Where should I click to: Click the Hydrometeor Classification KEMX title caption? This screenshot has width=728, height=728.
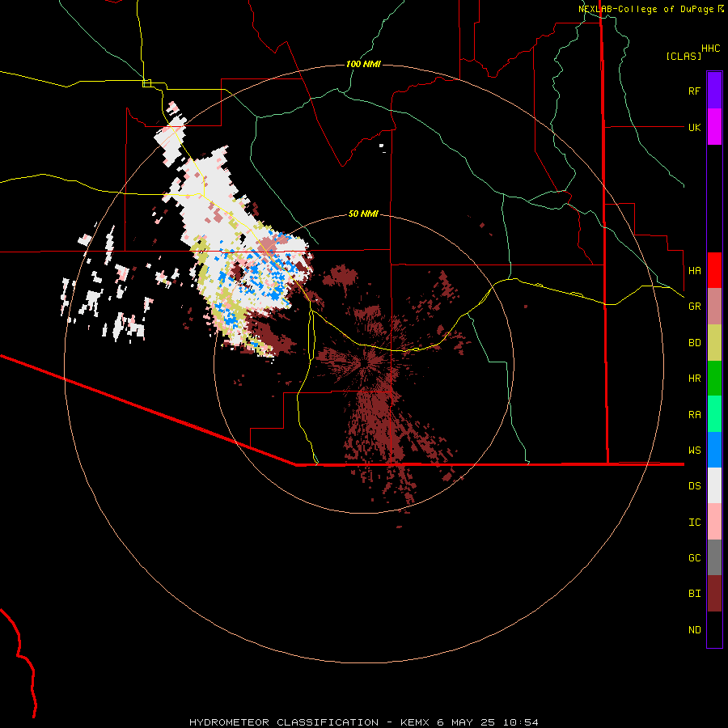coord(364,722)
